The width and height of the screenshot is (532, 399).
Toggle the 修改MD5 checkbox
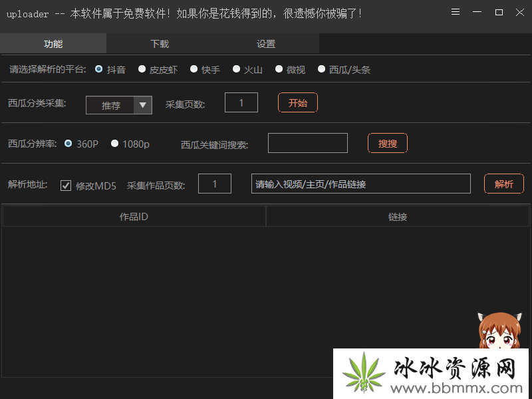pos(65,186)
